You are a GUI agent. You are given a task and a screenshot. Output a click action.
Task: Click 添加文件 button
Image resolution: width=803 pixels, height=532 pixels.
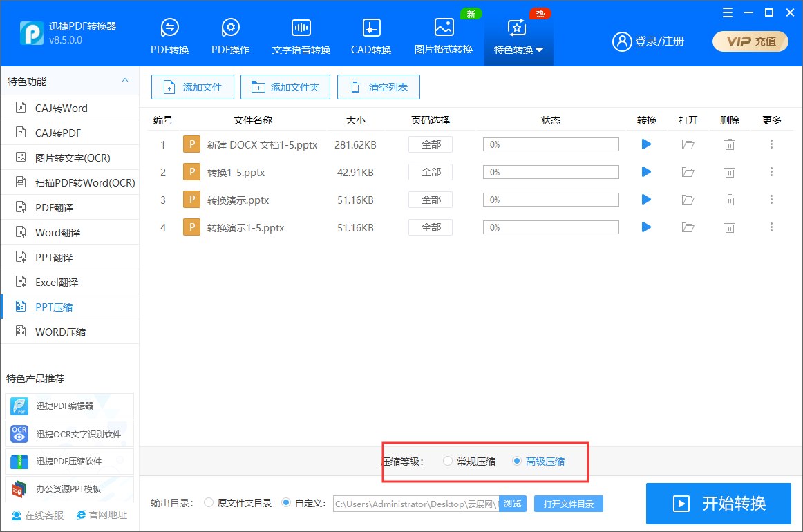pyautogui.click(x=193, y=87)
